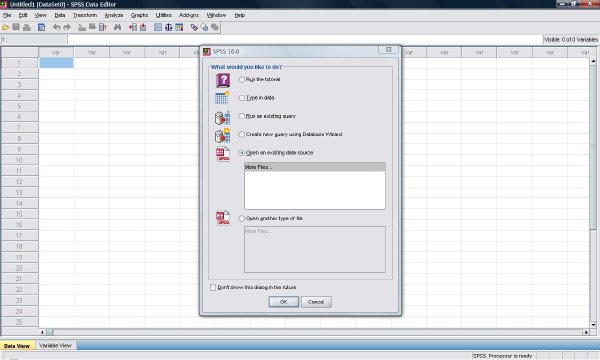Select row header number 10
The width and height of the screenshot is (600, 360).
click(19, 160)
